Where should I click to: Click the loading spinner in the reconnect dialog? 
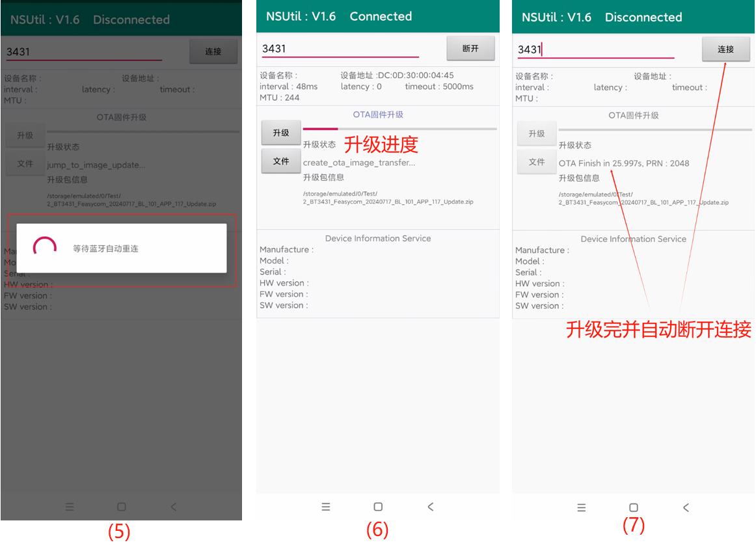(44, 249)
